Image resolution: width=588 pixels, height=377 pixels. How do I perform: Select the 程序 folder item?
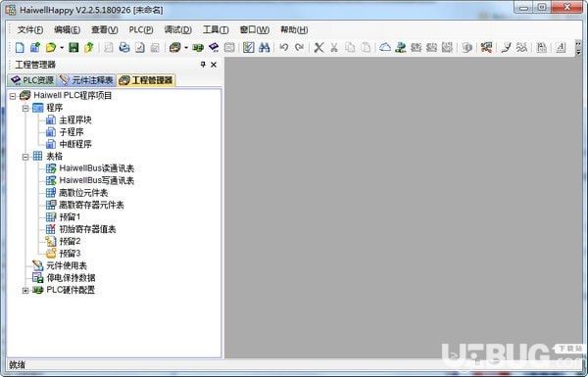tap(54, 108)
